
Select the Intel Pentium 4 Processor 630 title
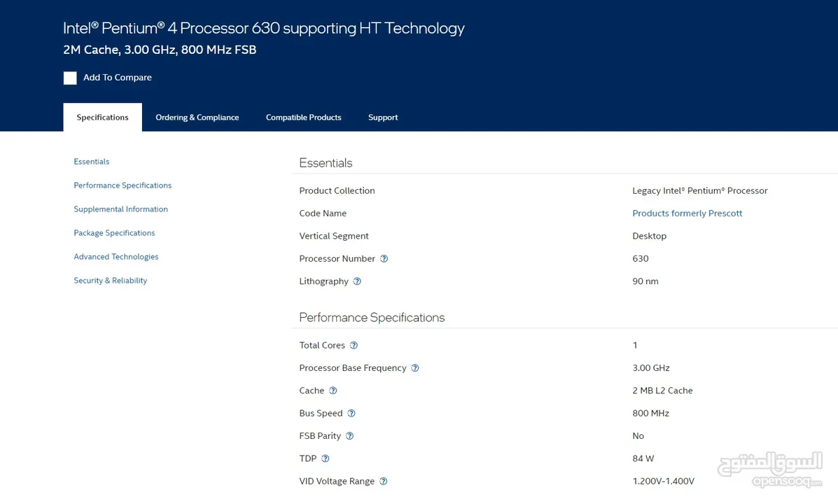264,28
